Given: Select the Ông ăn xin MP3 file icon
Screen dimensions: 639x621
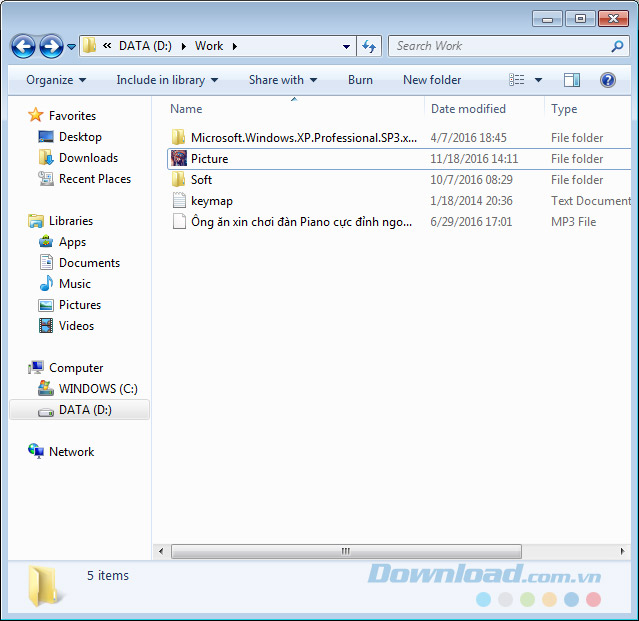Looking at the screenshot, I should pos(178,221).
